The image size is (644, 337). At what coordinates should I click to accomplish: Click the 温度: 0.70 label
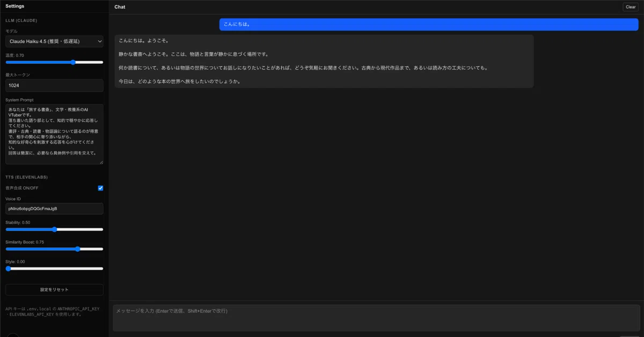(14, 55)
